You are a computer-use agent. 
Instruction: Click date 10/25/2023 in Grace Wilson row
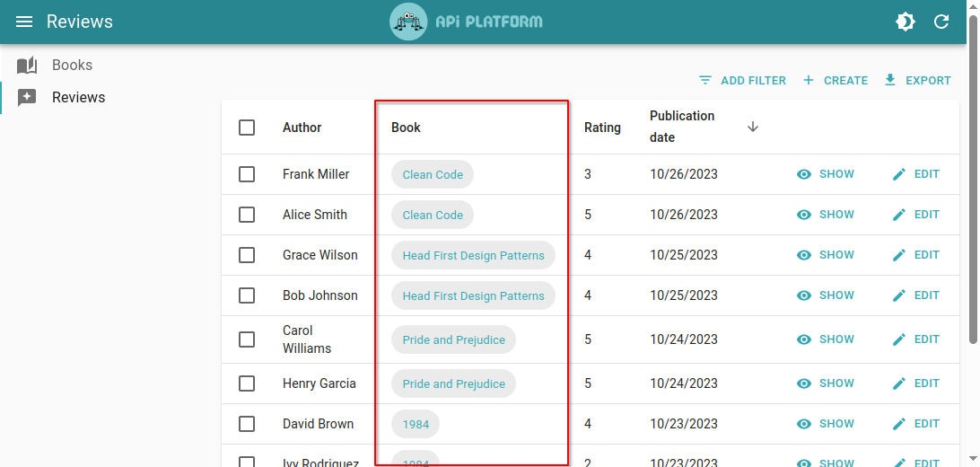[684, 255]
